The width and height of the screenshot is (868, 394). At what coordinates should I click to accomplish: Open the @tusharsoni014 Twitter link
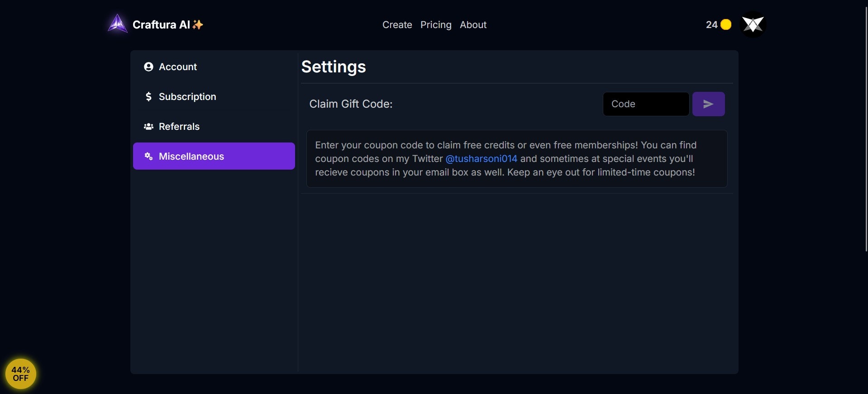click(x=481, y=159)
